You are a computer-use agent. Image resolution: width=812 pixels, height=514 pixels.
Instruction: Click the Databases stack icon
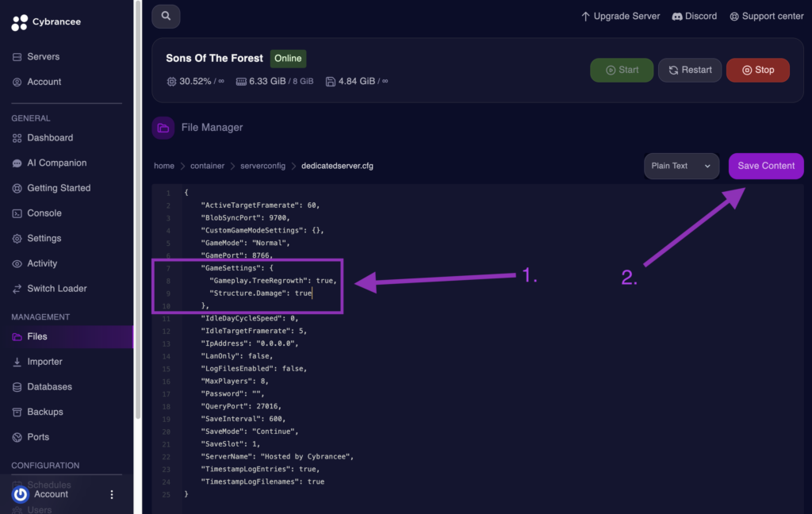(x=17, y=387)
